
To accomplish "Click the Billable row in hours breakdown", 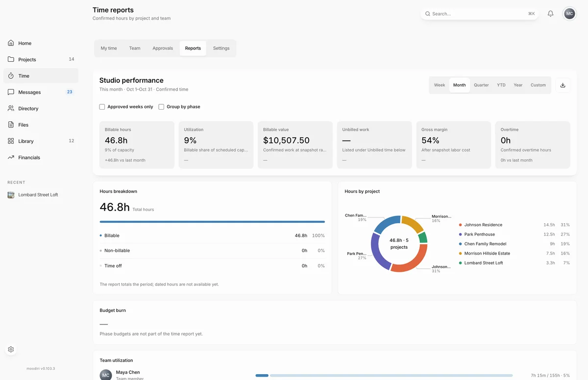I will click(212, 236).
